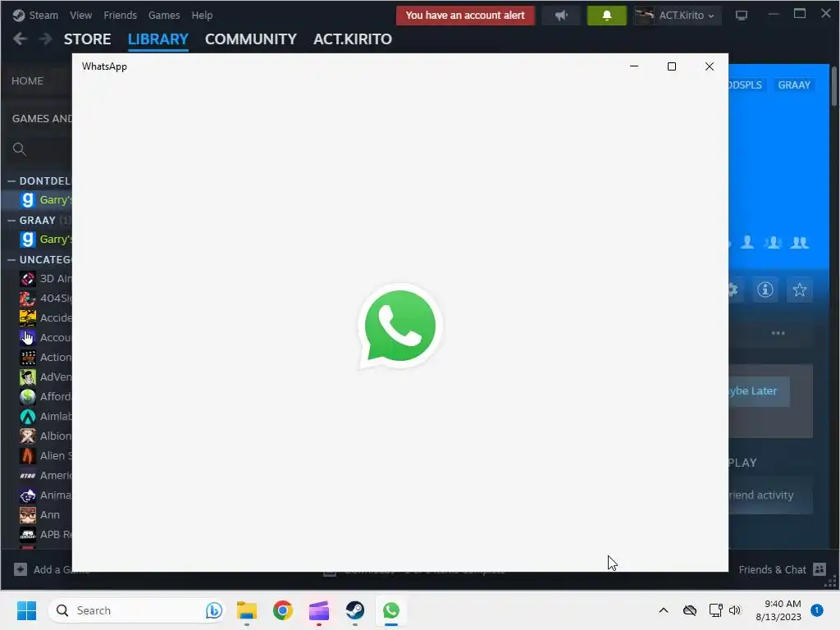This screenshot has width=840, height=630.
Task: Open the ACT.KIRITO profile tab
Action: [353, 39]
